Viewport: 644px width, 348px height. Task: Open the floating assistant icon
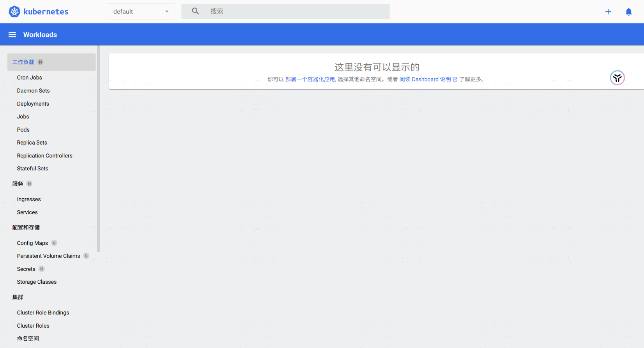(x=617, y=78)
